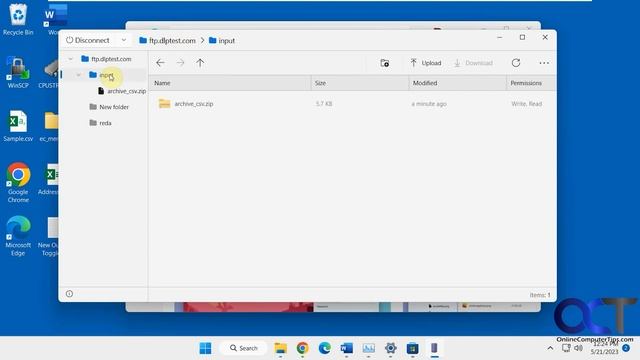
Task: Click the taskbar Search box
Action: [x=243, y=348]
